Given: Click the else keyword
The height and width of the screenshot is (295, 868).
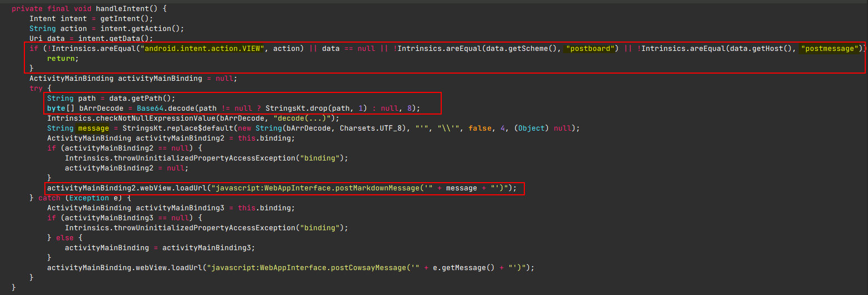Looking at the screenshot, I should pos(65,237).
